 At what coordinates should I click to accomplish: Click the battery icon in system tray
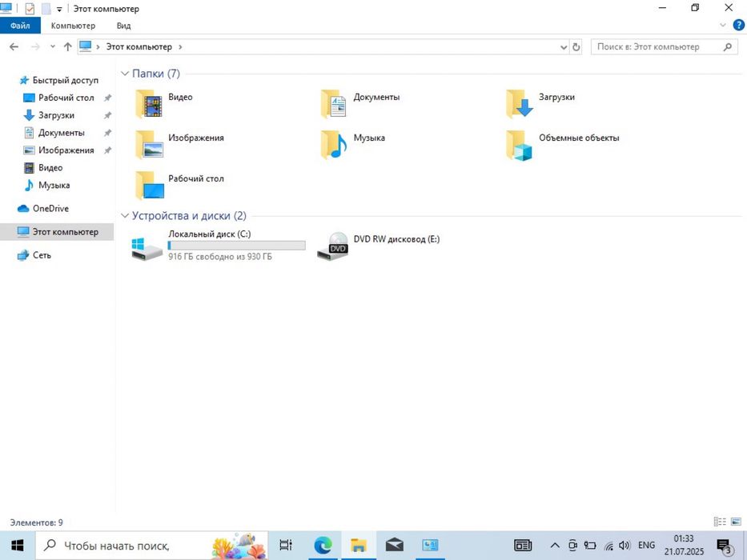point(590,546)
